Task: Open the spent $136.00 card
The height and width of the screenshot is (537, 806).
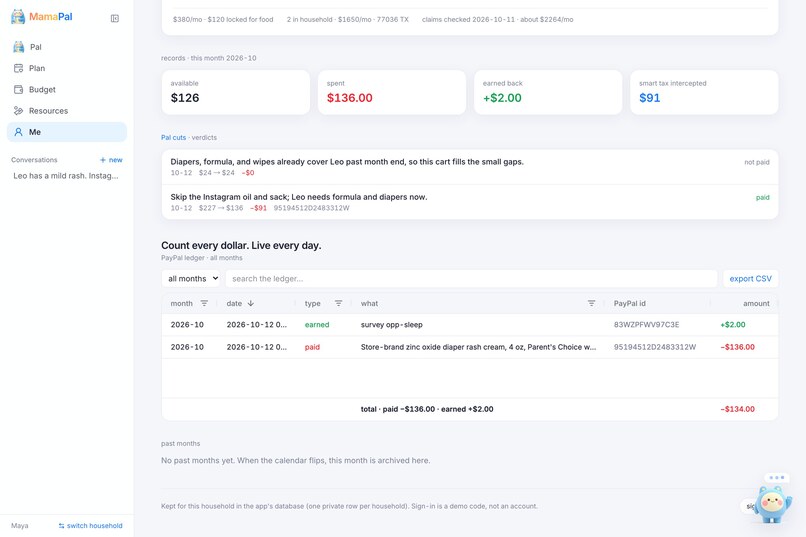Action: pyautogui.click(x=392, y=92)
